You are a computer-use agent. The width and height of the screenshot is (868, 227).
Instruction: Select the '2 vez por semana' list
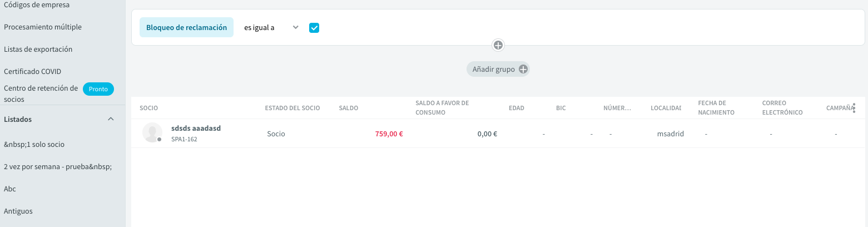(x=58, y=166)
